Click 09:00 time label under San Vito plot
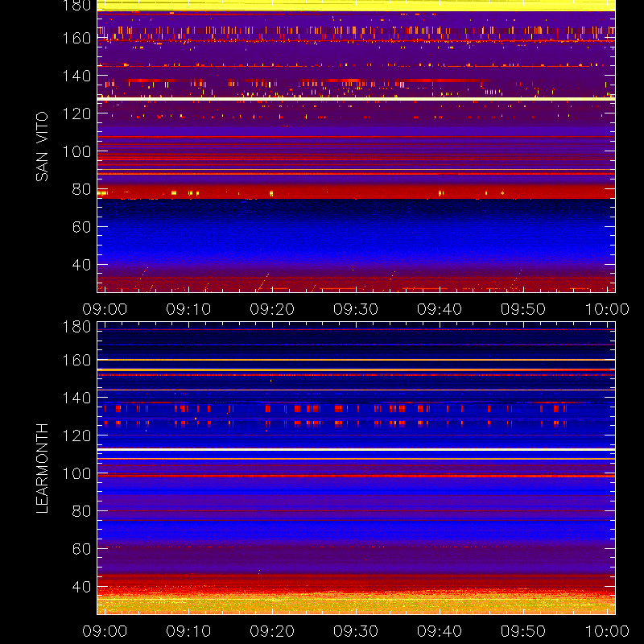This screenshot has width=644, height=644. tap(105, 309)
